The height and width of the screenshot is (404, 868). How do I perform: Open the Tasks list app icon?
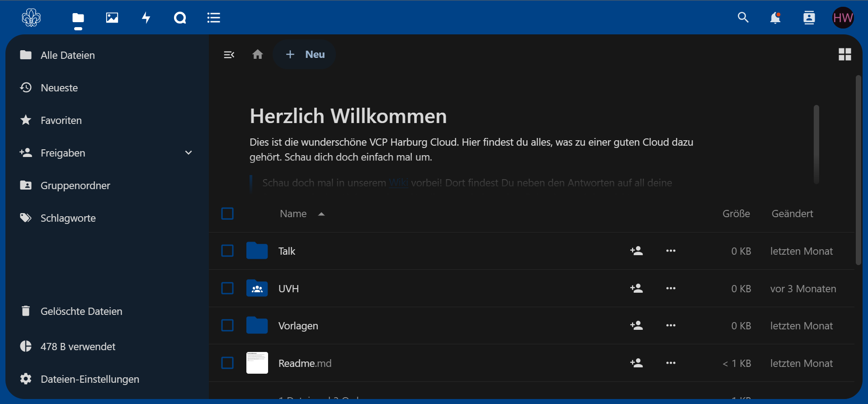coord(214,18)
